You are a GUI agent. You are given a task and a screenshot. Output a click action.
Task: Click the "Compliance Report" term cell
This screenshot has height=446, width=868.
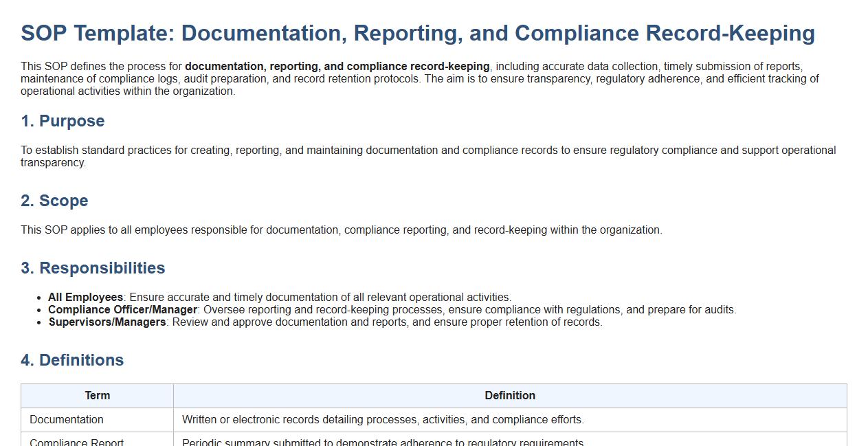(x=77, y=442)
